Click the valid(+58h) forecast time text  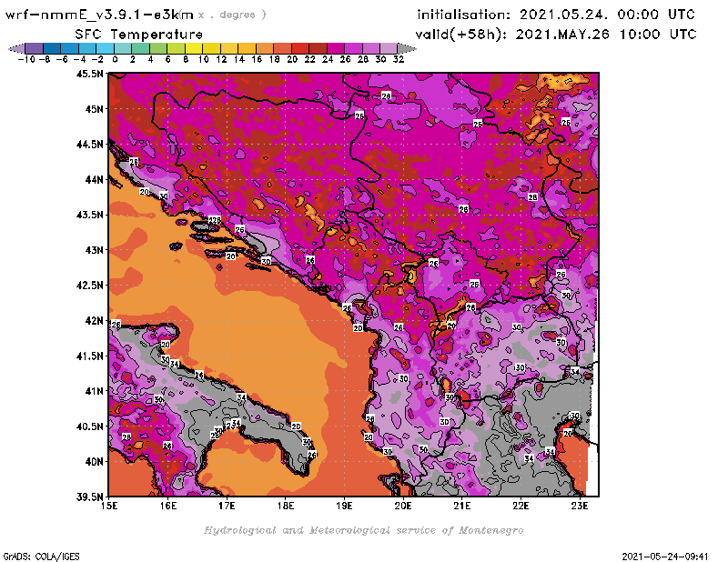point(556,34)
